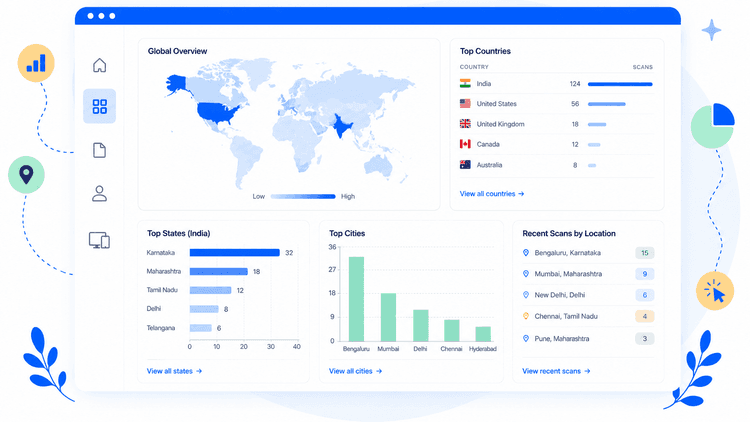Click the Canada scans bar
This screenshot has height=422, width=750.
594,144
